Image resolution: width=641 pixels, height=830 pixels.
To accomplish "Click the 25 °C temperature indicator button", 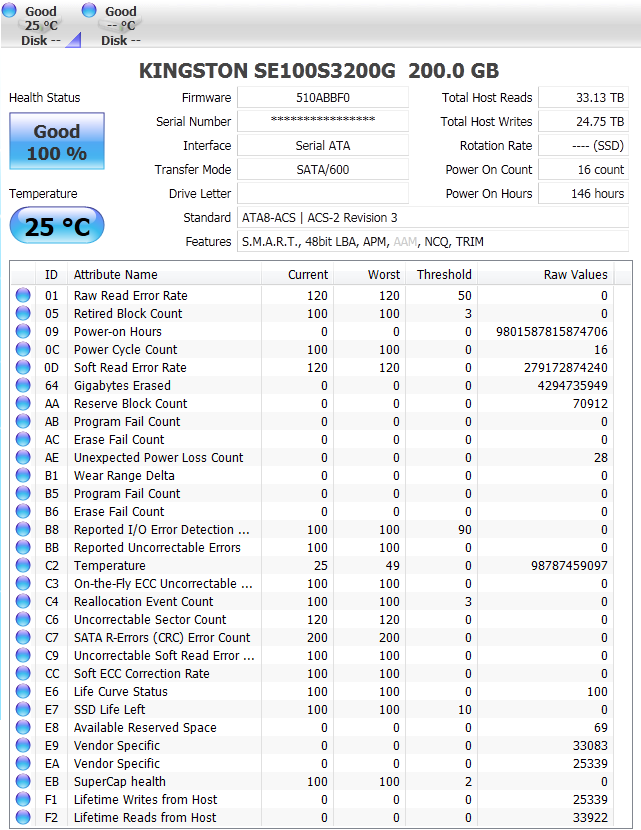I will pos(57,226).
